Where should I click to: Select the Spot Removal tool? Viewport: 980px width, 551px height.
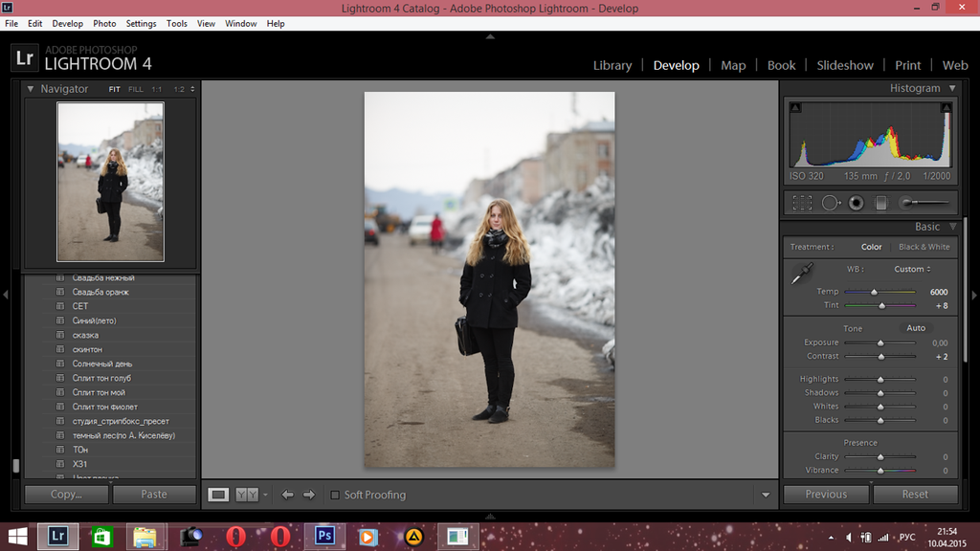coord(830,203)
